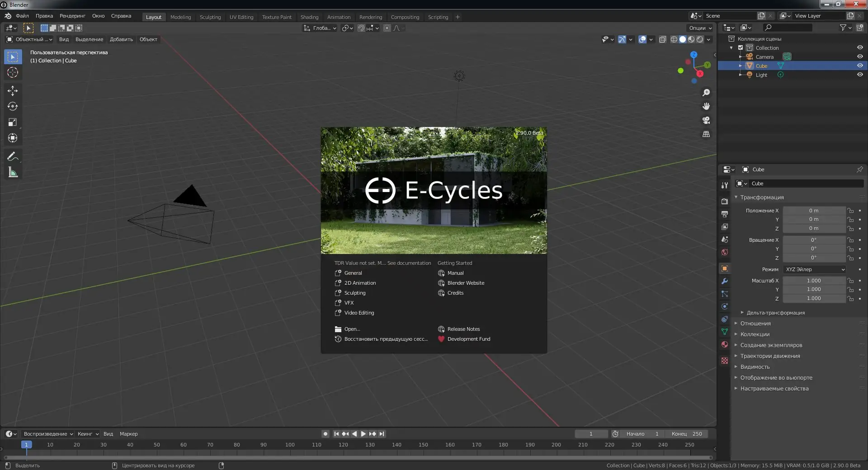This screenshot has width=868, height=470.
Task: Click the Положение X value field
Action: click(813, 211)
